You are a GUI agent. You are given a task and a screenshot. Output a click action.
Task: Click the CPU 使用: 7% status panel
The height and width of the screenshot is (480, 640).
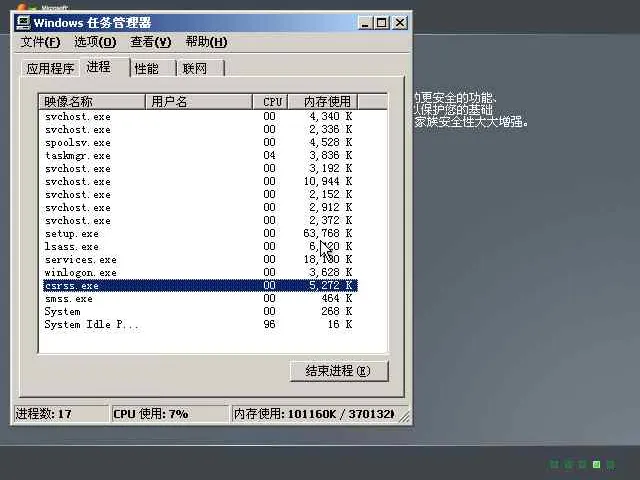pos(169,414)
